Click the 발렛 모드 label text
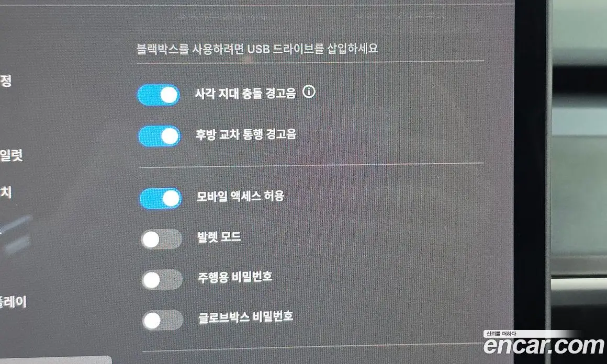 (219, 237)
